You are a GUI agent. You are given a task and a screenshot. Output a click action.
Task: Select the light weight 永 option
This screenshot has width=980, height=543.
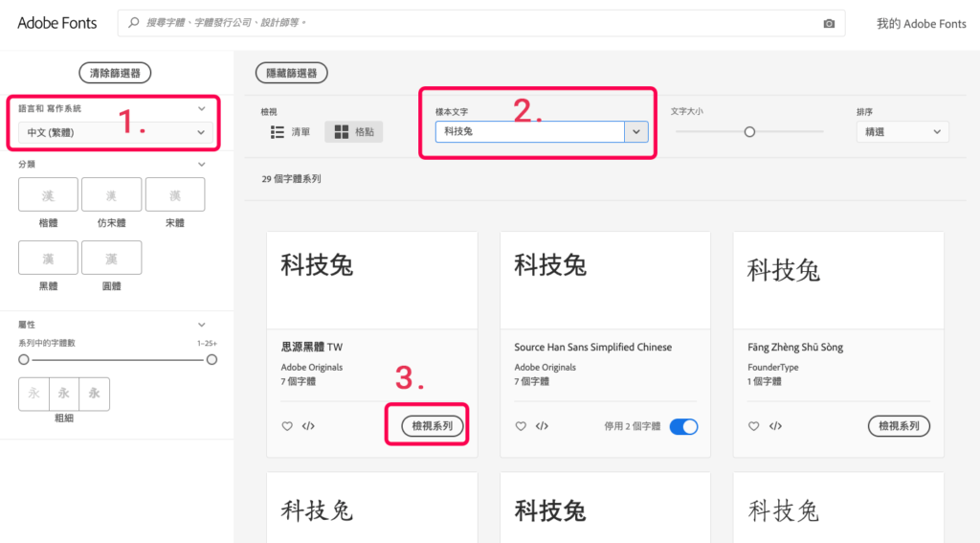click(33, 395)
